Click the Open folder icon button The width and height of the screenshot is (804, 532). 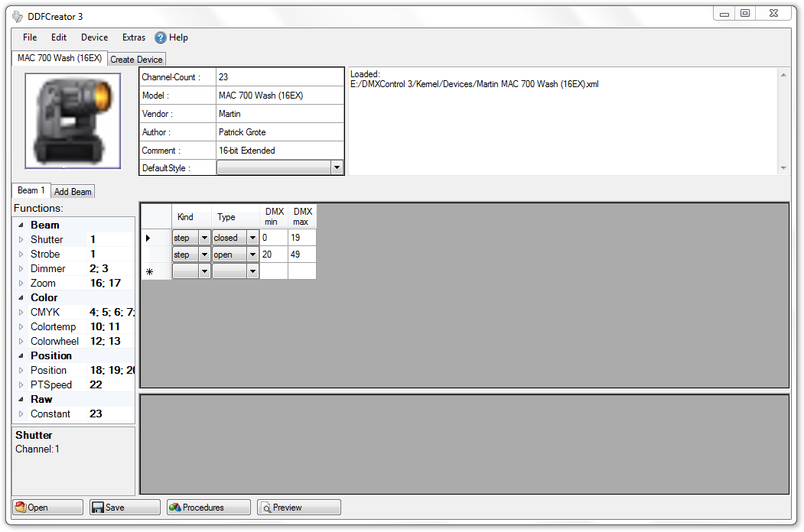[21, 508]
